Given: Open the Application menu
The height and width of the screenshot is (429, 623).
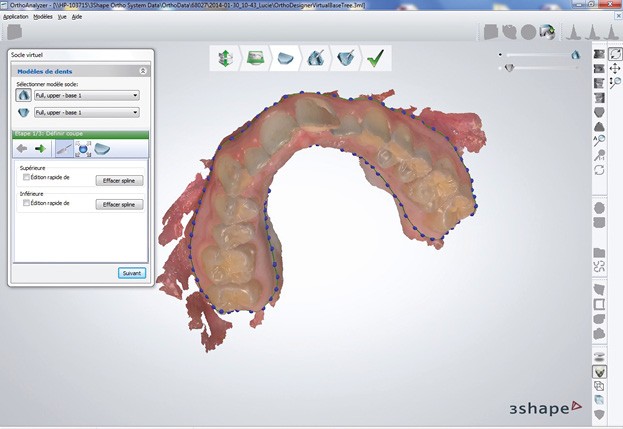Looking at the screenshot, I should (16, 17).
